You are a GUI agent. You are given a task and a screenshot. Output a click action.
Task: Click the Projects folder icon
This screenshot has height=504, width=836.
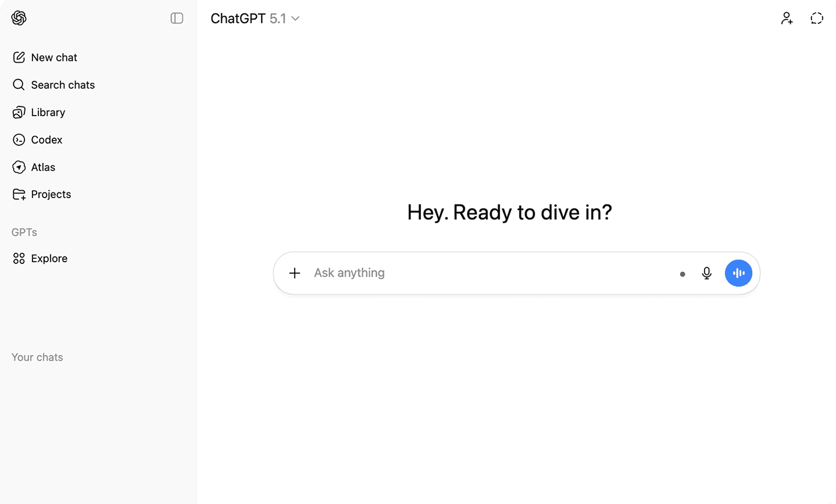click(19, 194)
